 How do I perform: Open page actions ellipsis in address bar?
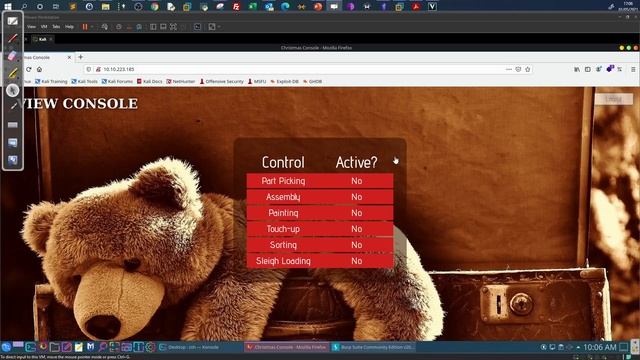(x=509, y=69)
